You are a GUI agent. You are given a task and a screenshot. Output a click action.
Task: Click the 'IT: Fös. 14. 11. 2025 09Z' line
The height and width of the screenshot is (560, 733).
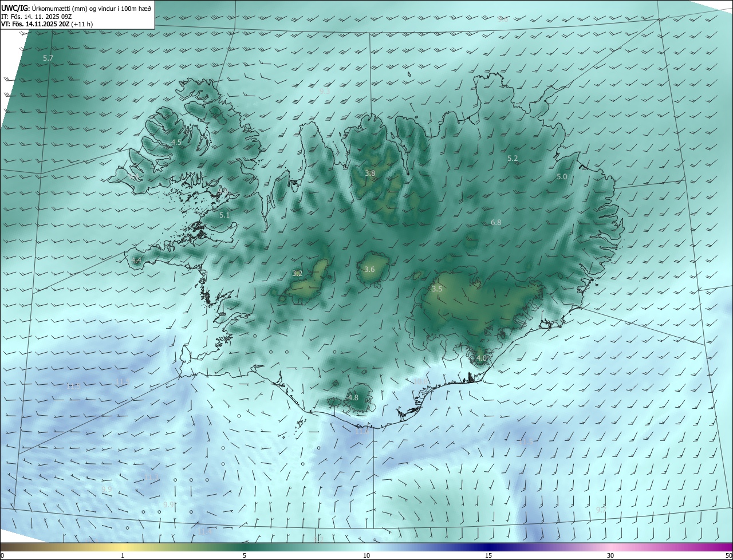pyautogui.click(x=36, y=17)
